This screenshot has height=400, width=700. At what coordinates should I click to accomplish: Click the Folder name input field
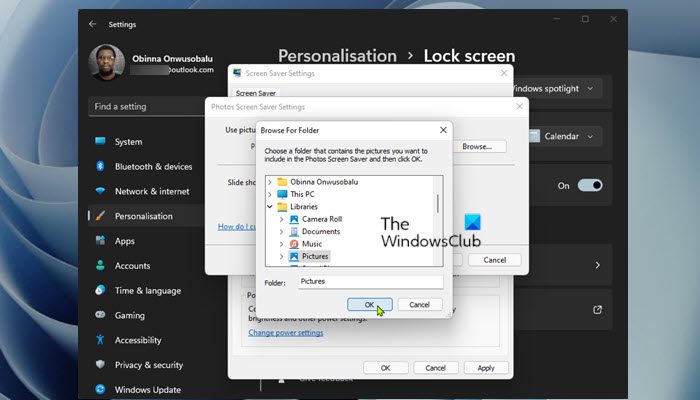(371, 282)
